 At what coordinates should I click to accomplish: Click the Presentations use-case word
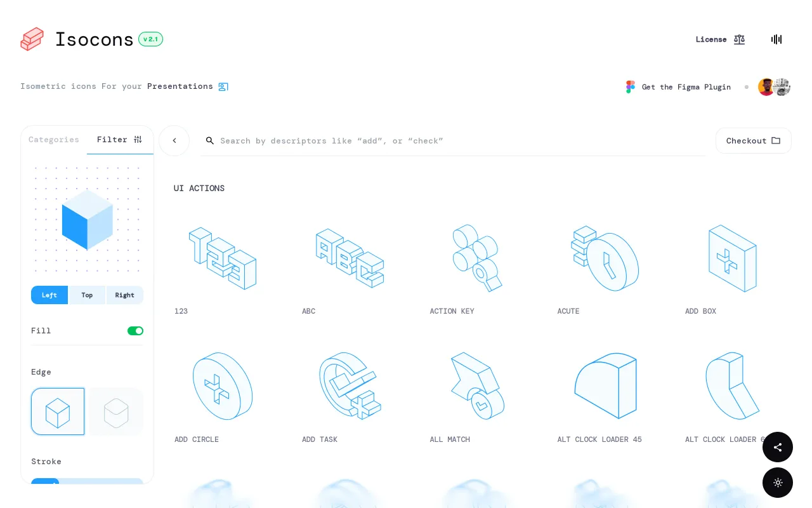tap(180, 86)
